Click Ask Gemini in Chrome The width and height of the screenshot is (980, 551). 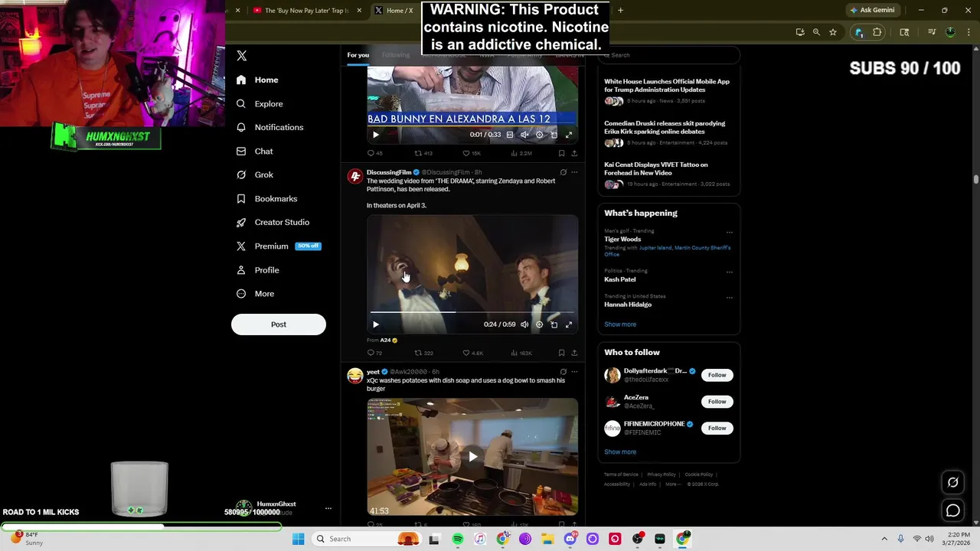point(872,11)
